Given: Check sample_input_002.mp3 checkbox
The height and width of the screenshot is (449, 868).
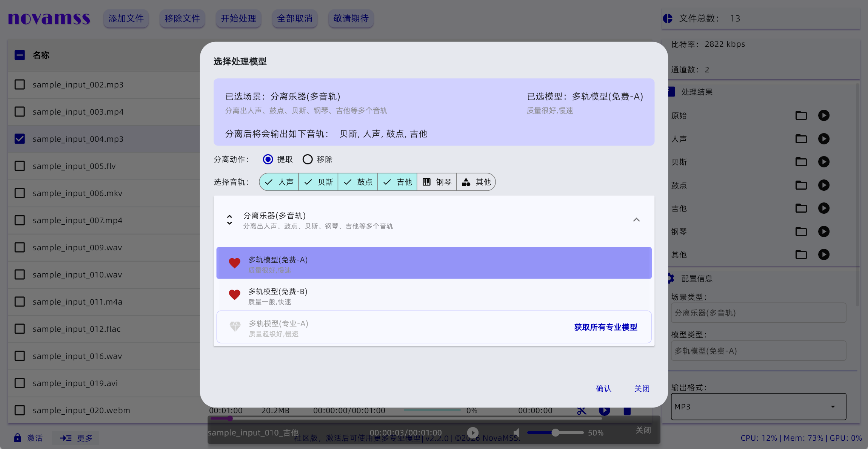Looking at the screenshot, I should pyautogui.click(x=20, y=84).
